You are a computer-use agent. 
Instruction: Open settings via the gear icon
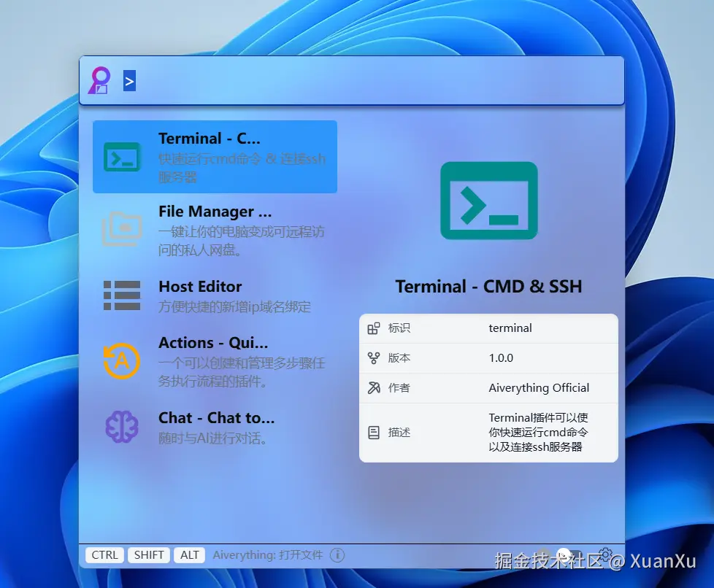pos(604,554)
